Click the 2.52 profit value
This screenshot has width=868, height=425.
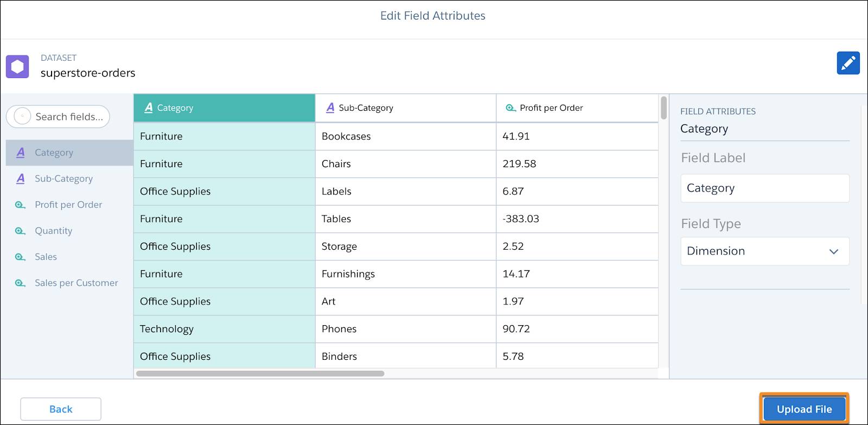tap(513, 246)
